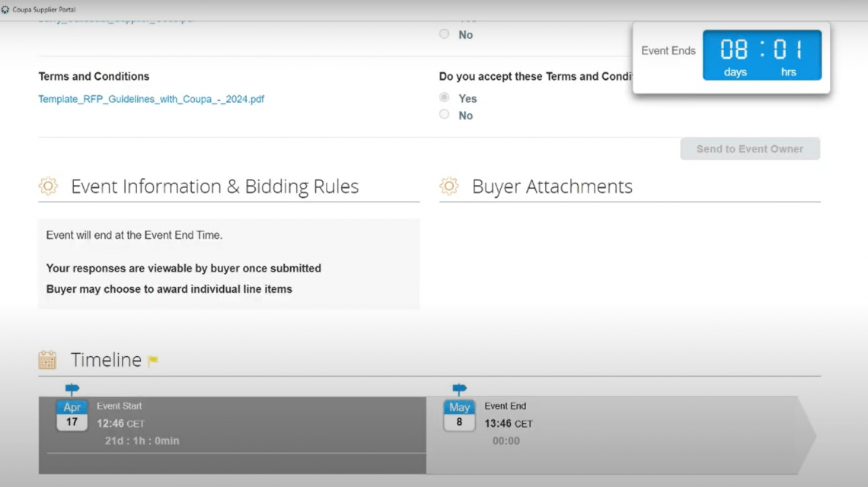Click the 21d : 1h : 0min duration text
868x487 pixels.
pos(142,441)
